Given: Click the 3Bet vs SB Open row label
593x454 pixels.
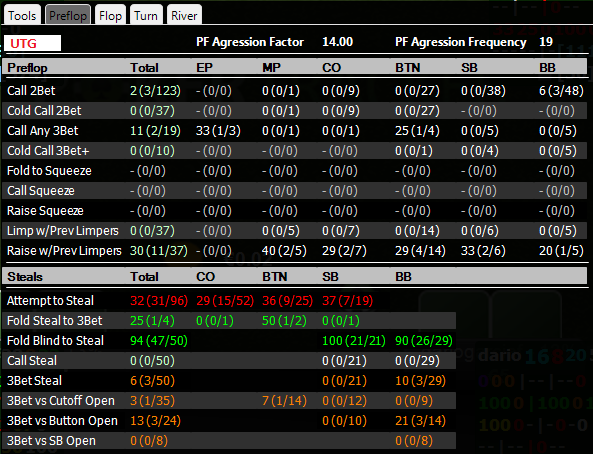Looking at the screenshot, I should [51, 441].
